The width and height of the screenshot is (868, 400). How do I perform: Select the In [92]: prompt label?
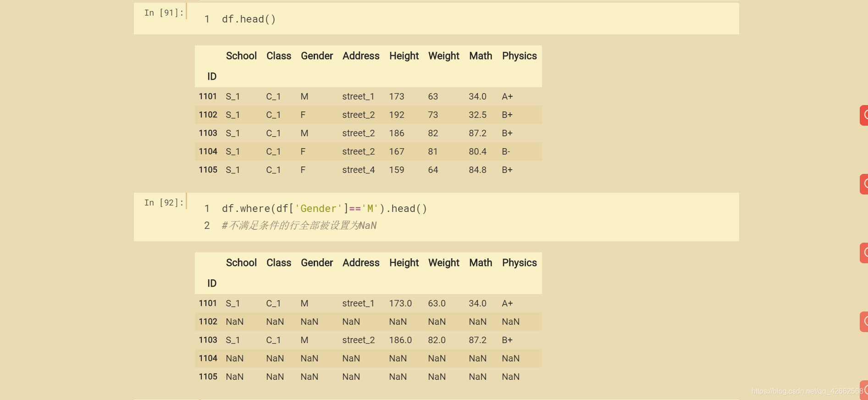164,203
